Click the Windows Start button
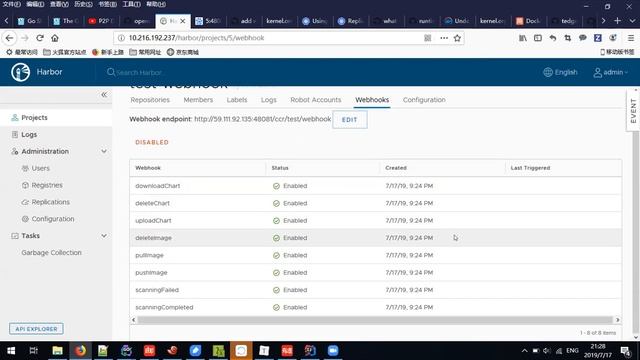The height and width of the screenshot is (360, 640). [11, 351]
